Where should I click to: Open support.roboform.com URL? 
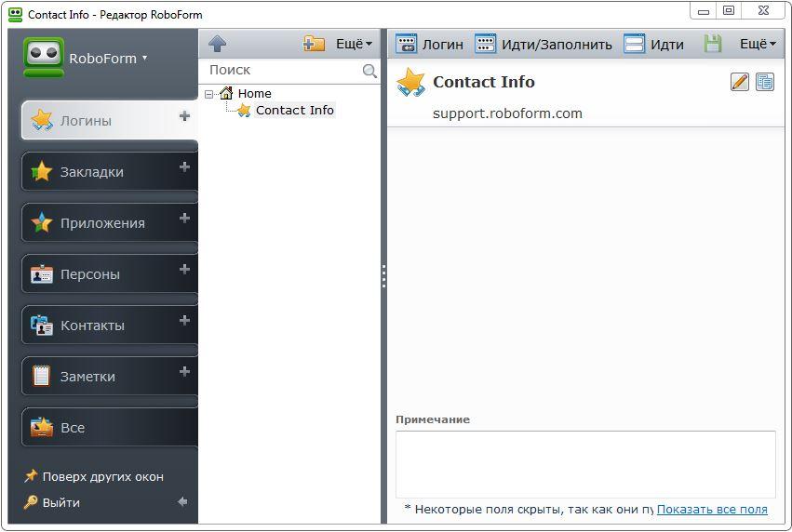click(507, 113)
